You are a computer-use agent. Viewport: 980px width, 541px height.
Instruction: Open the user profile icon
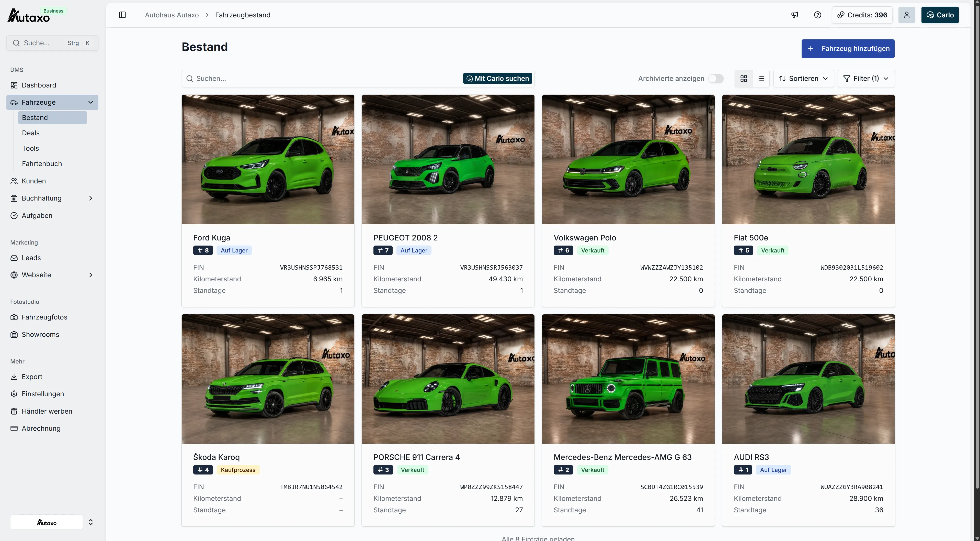tap(907, 15)
